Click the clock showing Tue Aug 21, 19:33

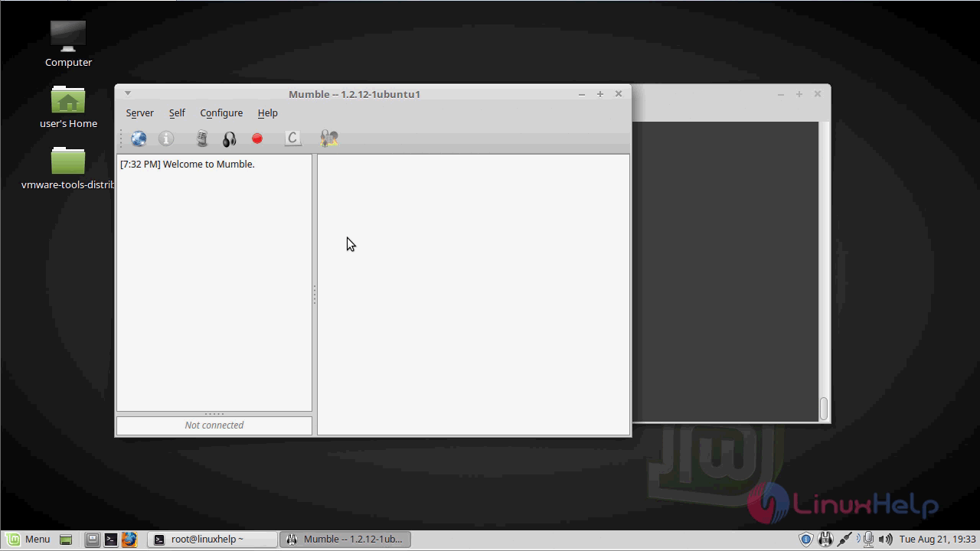point(938,540)
